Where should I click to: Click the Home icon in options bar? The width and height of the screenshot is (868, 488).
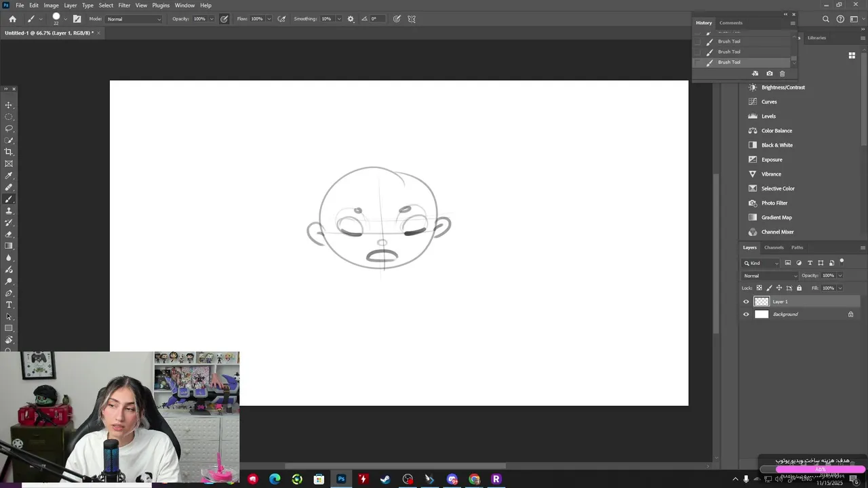tap(12, 19)
